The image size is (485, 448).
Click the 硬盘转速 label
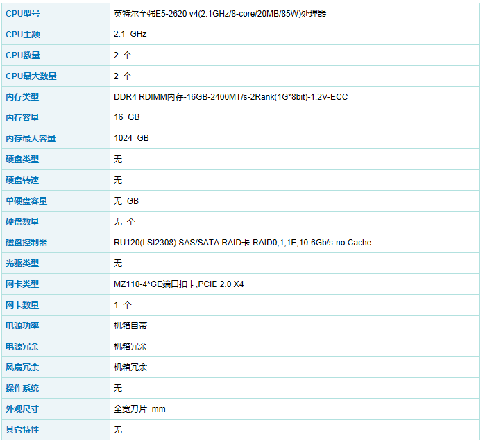coord(22,180)
